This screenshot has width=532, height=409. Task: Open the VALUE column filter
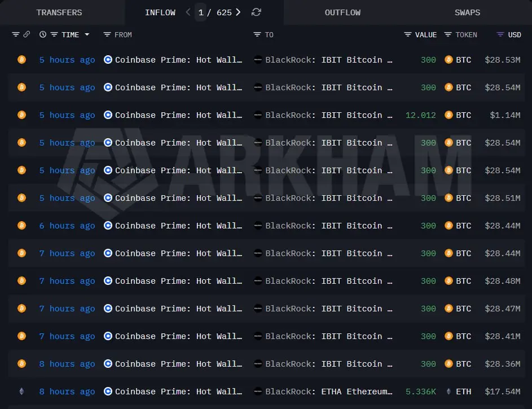(x=408, y=34)
